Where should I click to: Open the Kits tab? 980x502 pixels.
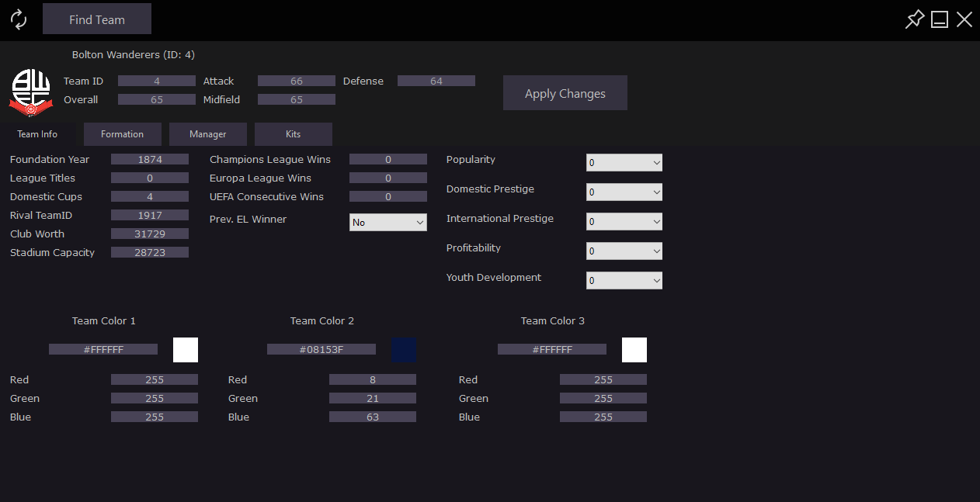tap(294, 134)
